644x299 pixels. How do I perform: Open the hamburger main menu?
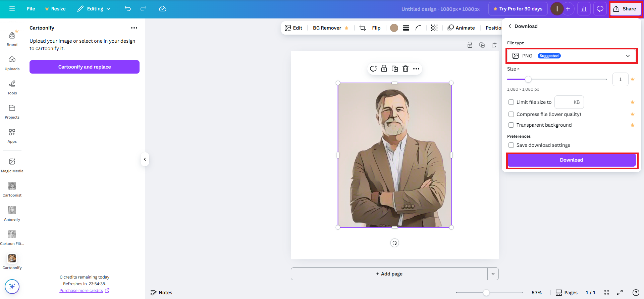[x=12, y=9]
